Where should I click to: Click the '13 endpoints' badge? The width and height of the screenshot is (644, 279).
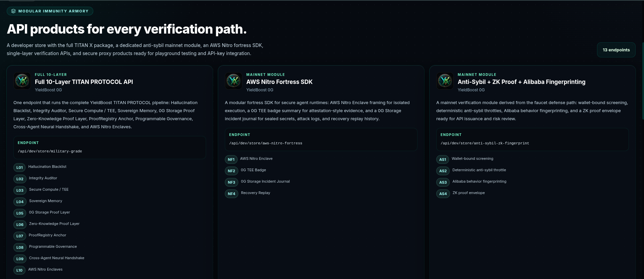click(x=616, y=50)
